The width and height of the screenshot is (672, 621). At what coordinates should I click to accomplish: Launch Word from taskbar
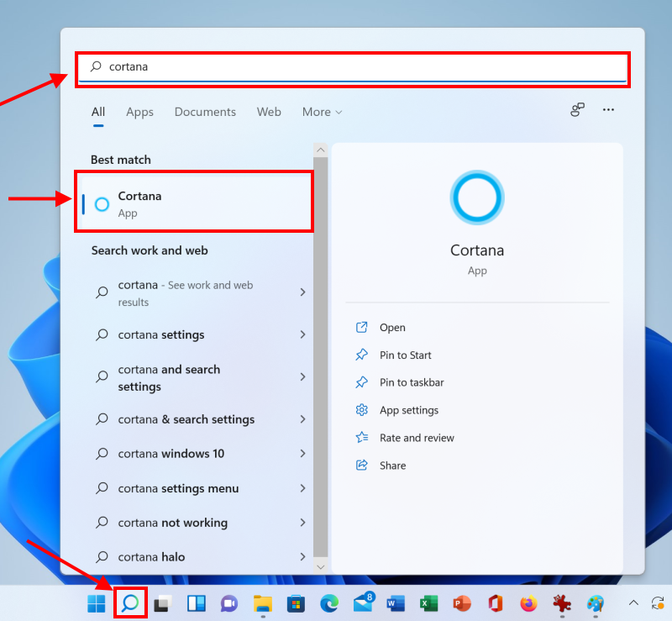point(396,603)
